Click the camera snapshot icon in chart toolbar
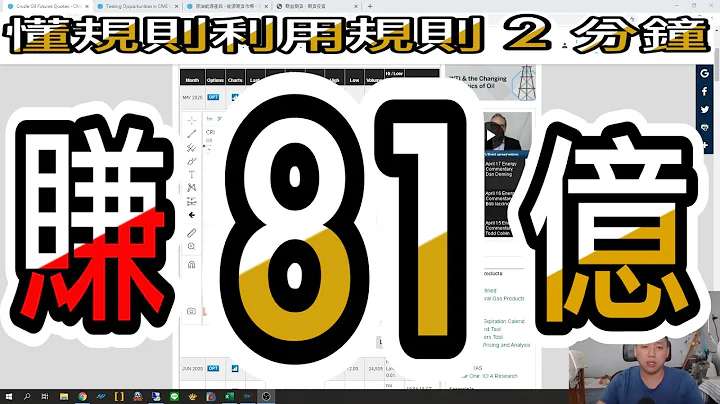The image size is (720, 404). (191, 311)
